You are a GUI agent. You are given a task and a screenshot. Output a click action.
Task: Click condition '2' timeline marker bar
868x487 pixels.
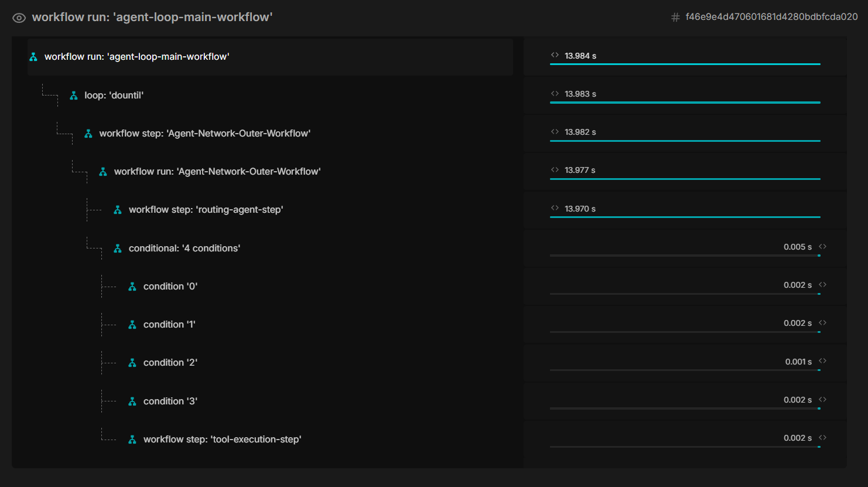819,370
